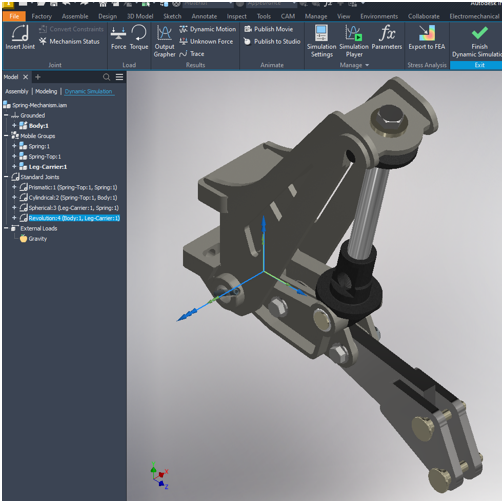502x504 pixels.
Task: Add a new browser panel with plus
Action: click(38, 77)
